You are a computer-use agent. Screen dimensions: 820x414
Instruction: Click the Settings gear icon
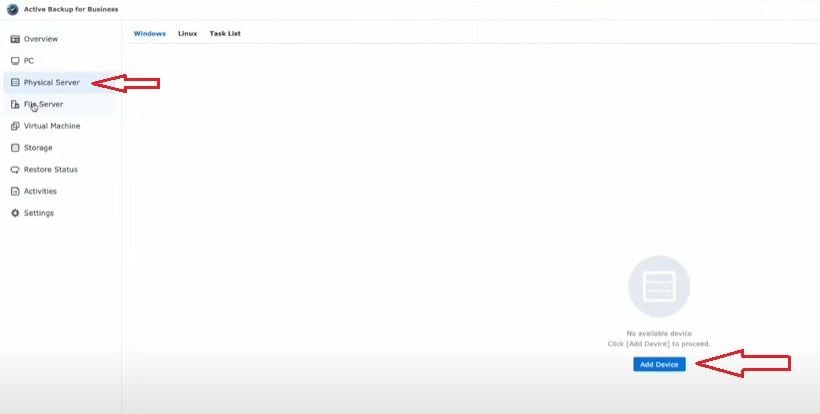coord(15,213)
